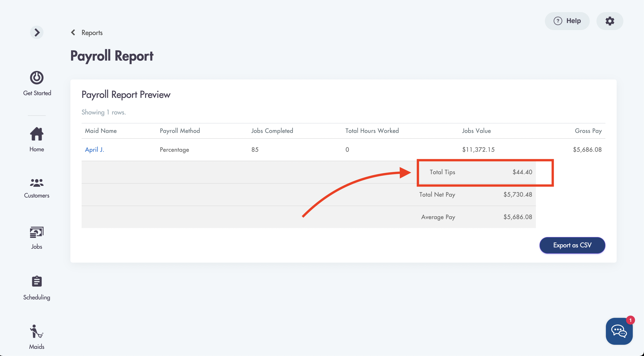Select the 0 total hours worked cell
Viewport: 644px width, 356px height.
[347, 149]
